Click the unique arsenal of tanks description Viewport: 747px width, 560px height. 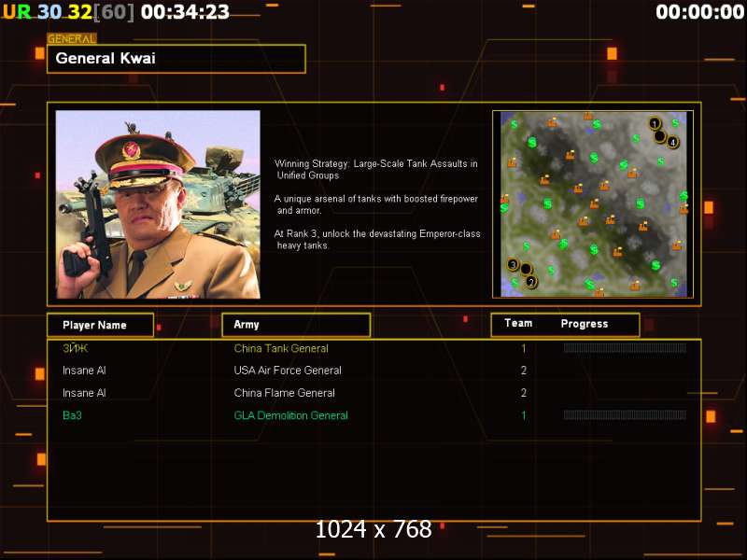(376, 204)
